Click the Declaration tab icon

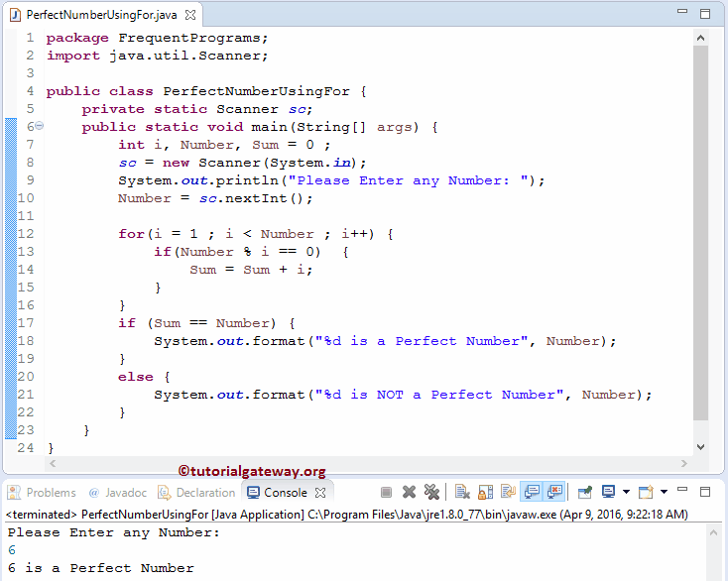[164, 493]
